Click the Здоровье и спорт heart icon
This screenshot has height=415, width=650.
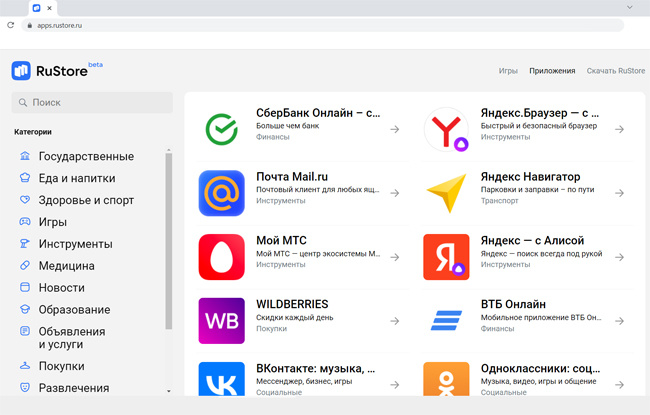point(25,200)
